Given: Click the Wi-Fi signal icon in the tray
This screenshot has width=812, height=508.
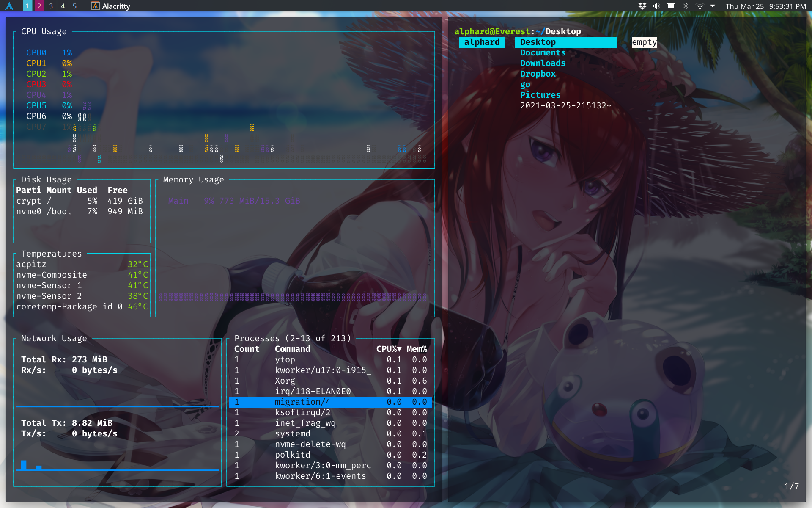Looking at the screenshot, I should click(700, 6).
